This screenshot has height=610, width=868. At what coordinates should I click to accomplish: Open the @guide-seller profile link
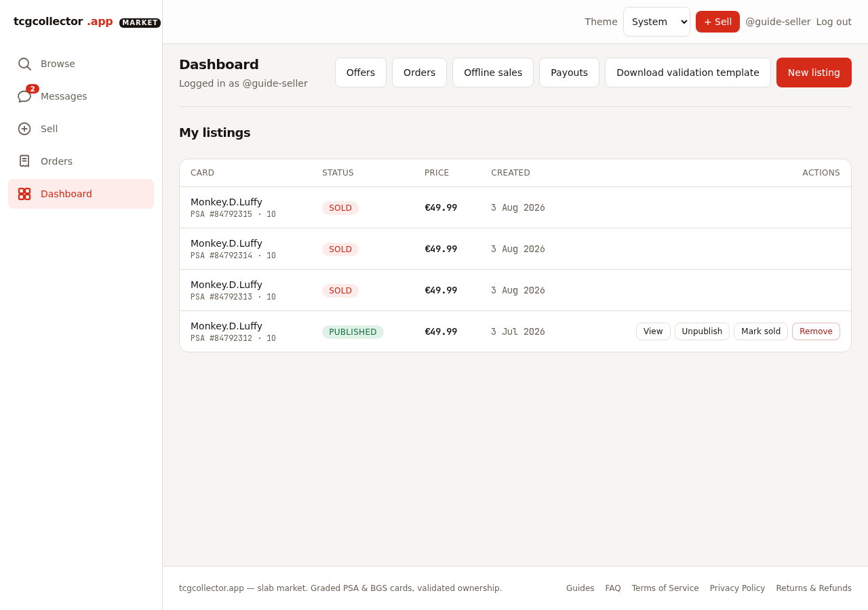pos(778,22)
